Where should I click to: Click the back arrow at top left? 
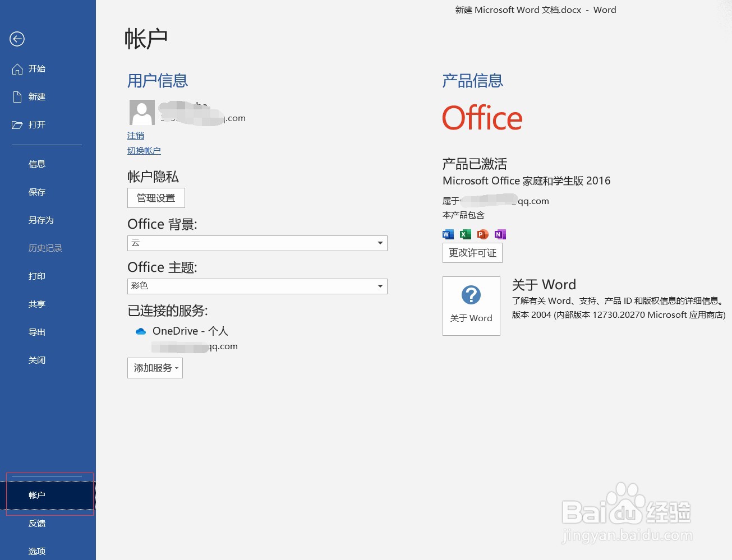pyautogui.click(x=17, y=39)
